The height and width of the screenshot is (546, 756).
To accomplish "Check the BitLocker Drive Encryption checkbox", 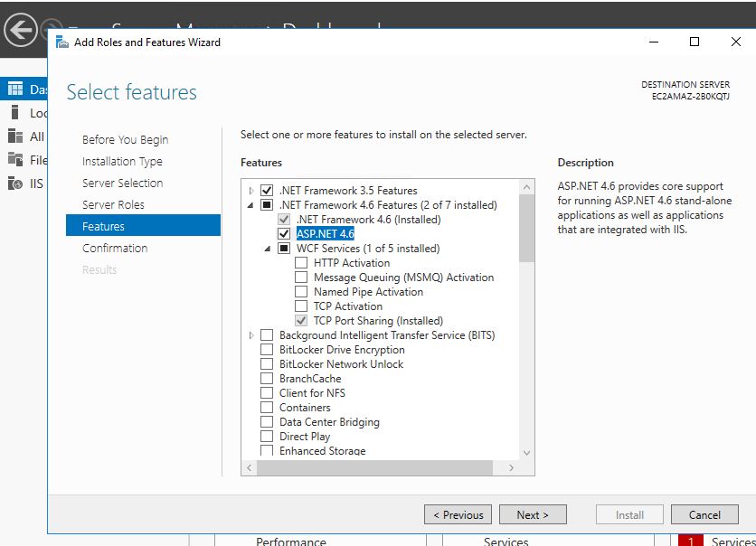I will (x=267, y=350).
